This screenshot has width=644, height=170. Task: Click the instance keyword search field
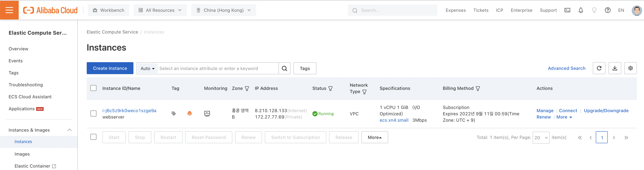coord(218,68)
